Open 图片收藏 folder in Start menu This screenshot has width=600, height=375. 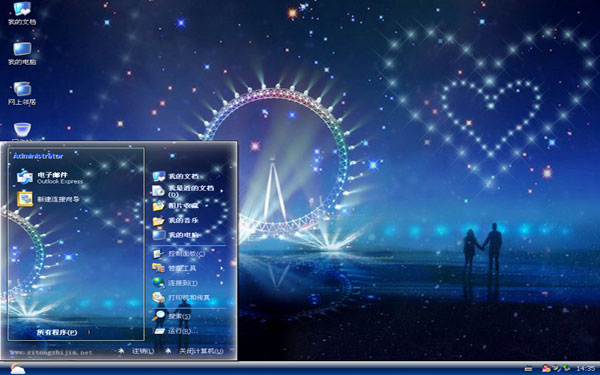(x=176, y=206)
